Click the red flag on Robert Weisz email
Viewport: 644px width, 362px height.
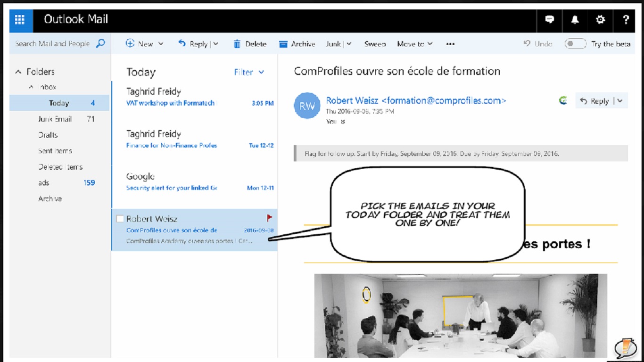click(270, 218)
